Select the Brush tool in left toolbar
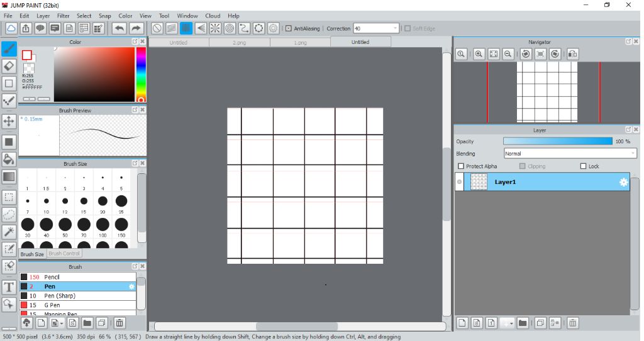This screenshot has height=341, width=644. 9,49
